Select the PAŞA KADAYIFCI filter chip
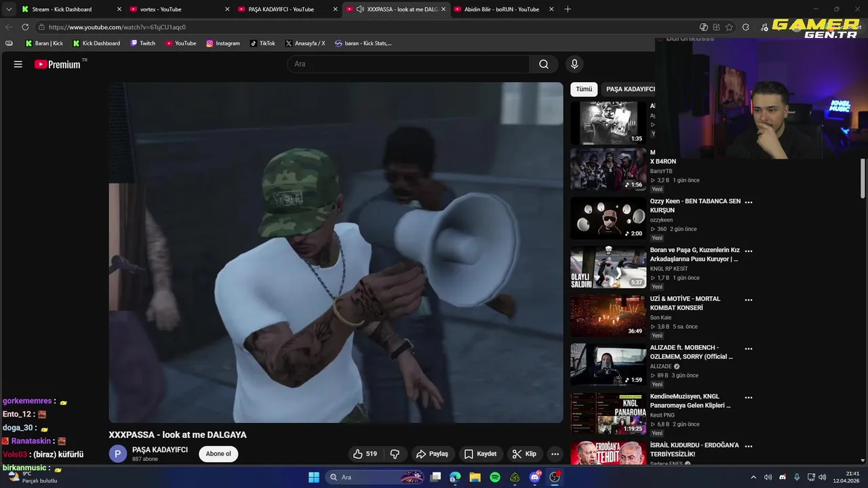The image size is (868, 488). [629, 89]
